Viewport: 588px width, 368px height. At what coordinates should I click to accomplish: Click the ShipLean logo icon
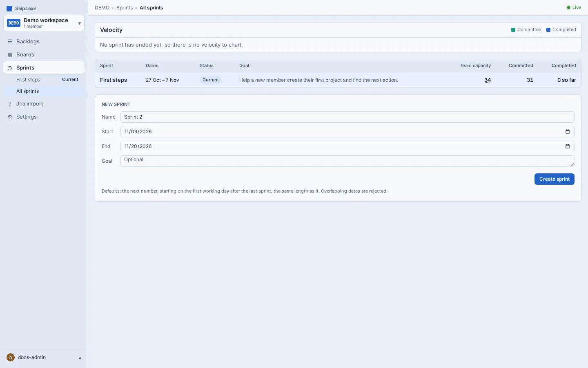[9, 9]
